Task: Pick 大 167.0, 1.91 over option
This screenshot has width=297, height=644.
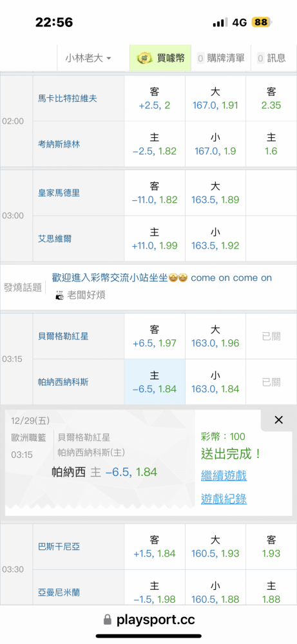Action: (x=215, y=99)
